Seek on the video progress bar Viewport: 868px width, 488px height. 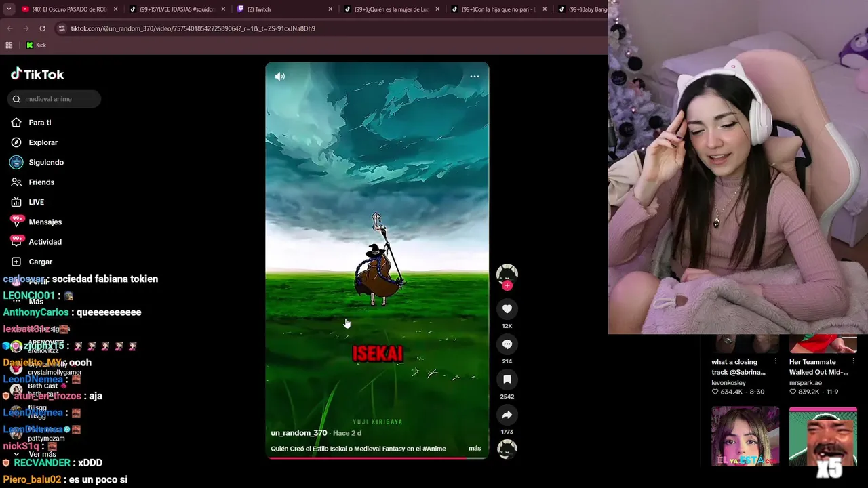tap(377, 458)
